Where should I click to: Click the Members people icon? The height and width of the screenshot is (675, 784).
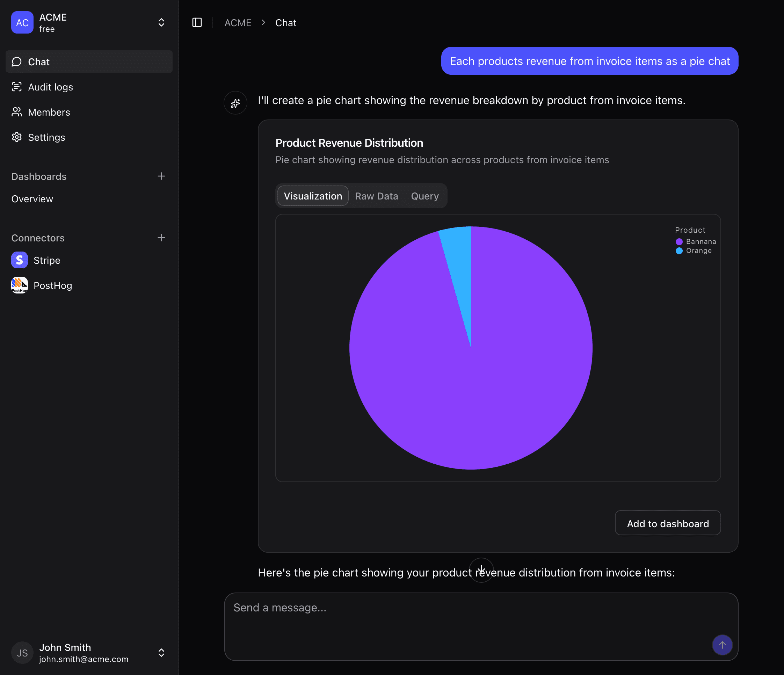17,112
